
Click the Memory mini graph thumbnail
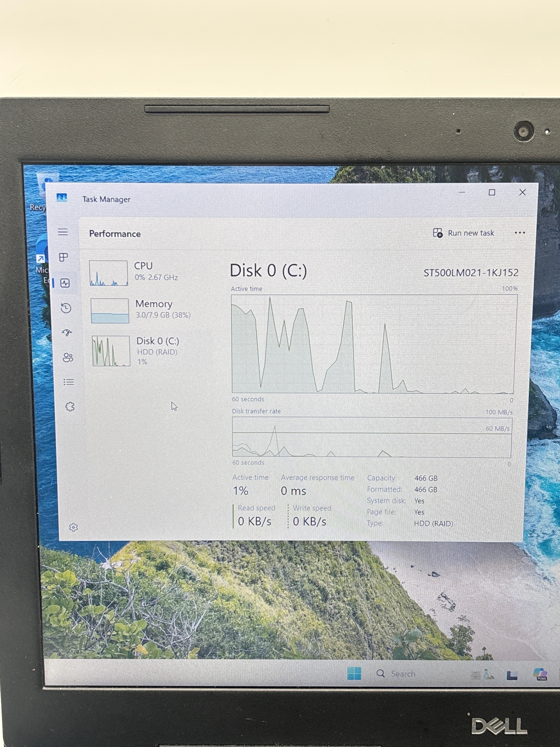click(110, 311)
